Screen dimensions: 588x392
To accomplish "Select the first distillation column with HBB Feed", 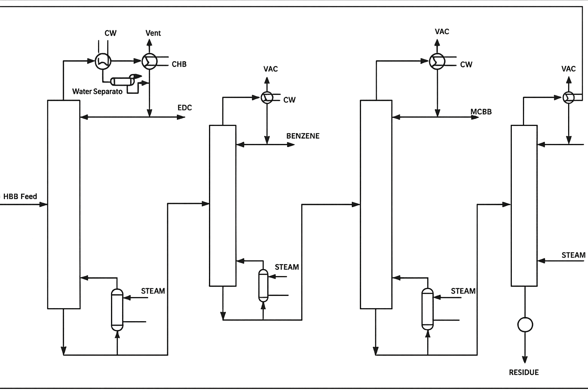I will [64, 204].
